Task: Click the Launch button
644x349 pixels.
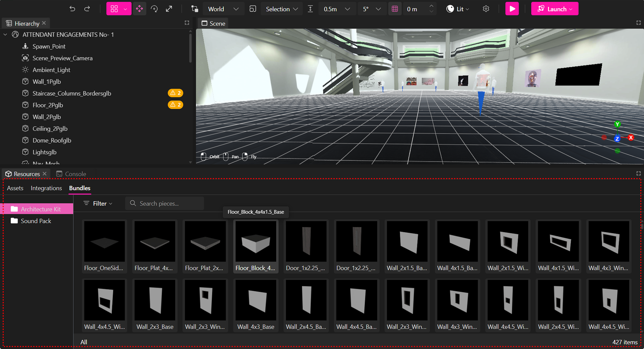Action: pos(555,9)
